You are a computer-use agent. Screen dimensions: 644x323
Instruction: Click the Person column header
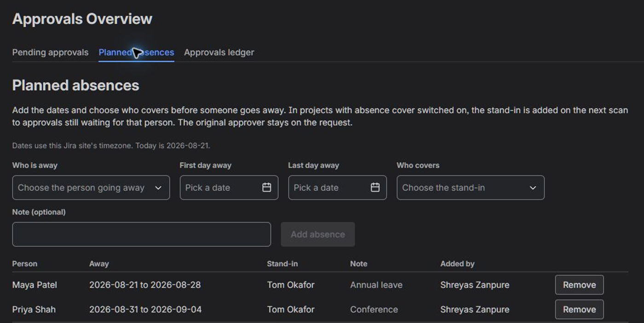point(25,264)
